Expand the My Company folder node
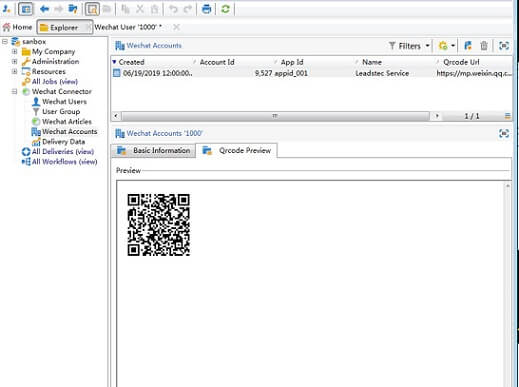Screen dimensions: 519x387 tap(14, 51)
